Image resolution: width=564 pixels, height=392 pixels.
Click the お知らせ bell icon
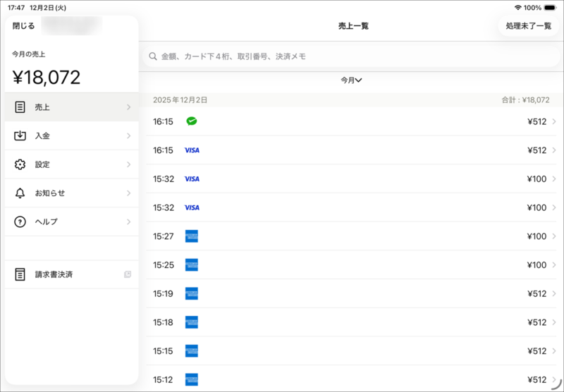(20, 193)
